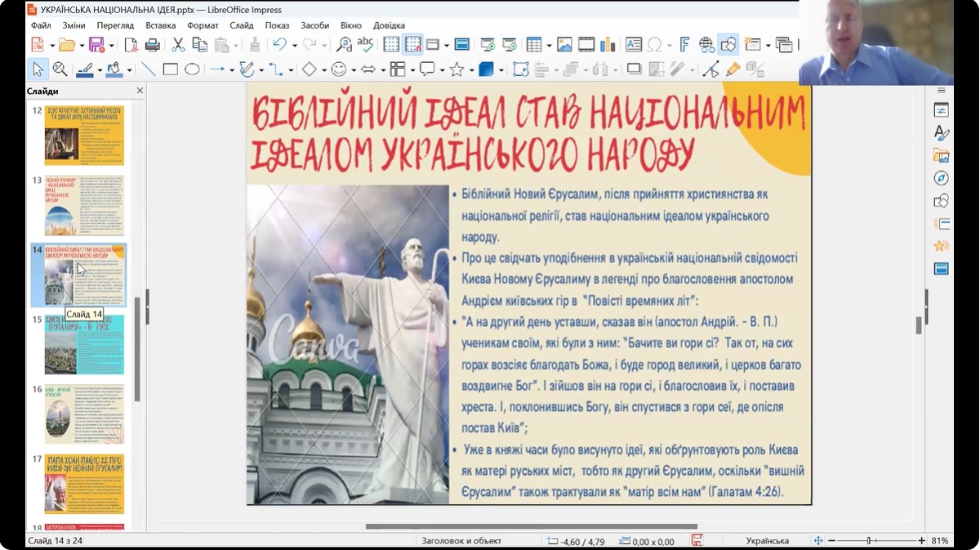980x550 pixels.
Task: Insert a table
Action: (534, 45)
